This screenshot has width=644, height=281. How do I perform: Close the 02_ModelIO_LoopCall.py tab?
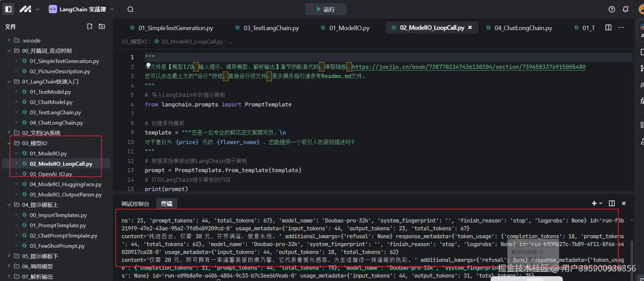[470, 27]
